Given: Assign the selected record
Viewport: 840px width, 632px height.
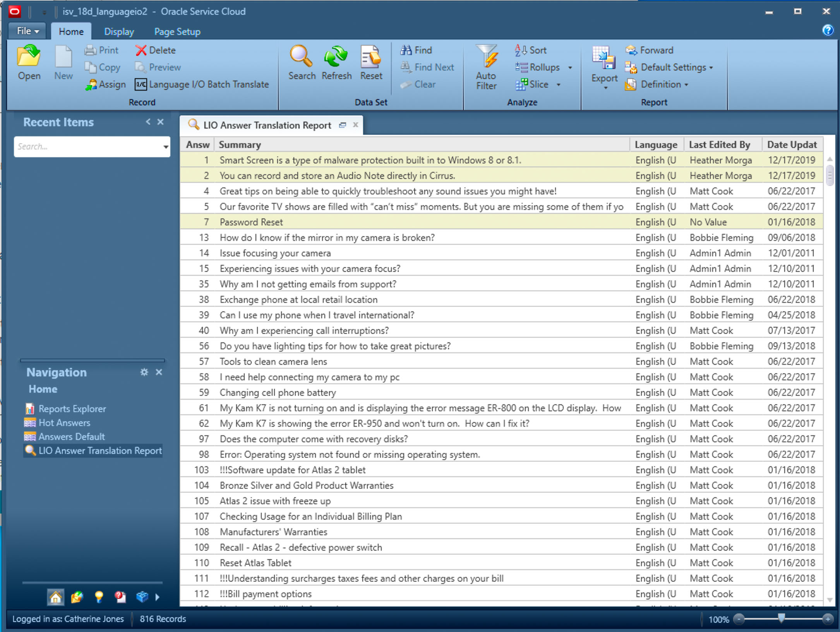Looking at the screenshot, I should tap(105, 84).
